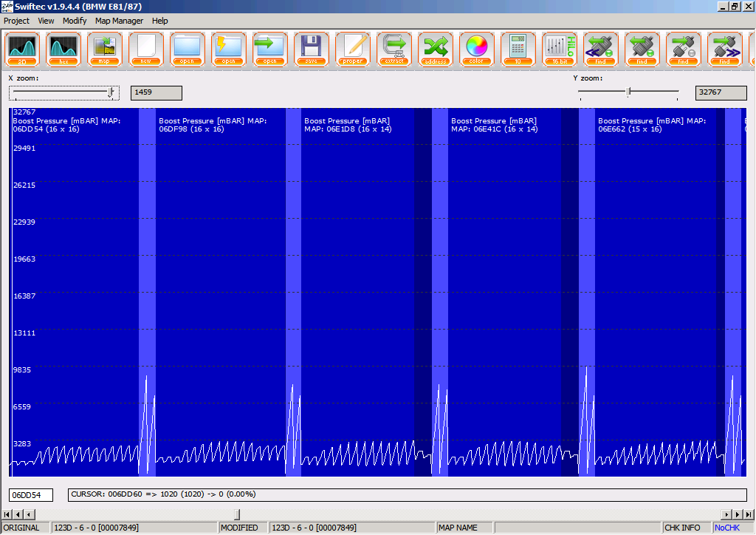Click the bottom-left single-step left arrow
The height and width of the screenshot is (535, 756).
pos(30,515)
